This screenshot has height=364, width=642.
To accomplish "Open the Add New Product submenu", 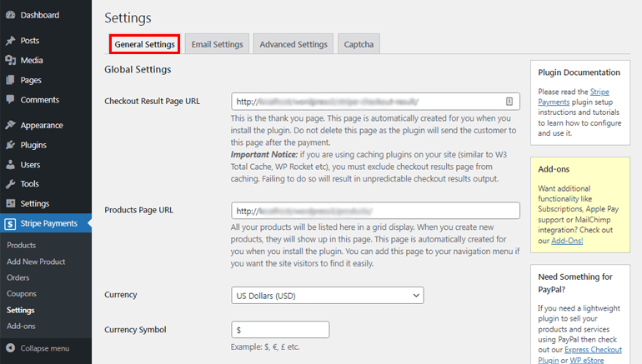I will point(36,262).
